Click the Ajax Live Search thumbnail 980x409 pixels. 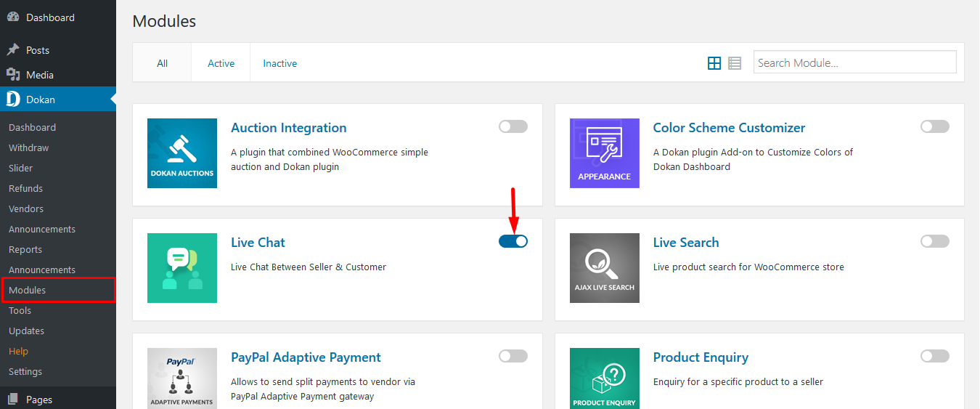point(605,268)
